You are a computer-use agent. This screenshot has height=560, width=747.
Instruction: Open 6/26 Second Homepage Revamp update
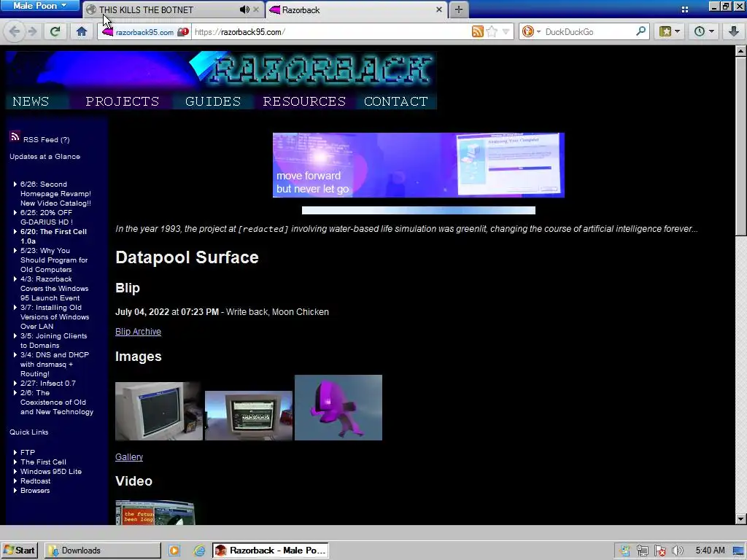click(55, 193)
